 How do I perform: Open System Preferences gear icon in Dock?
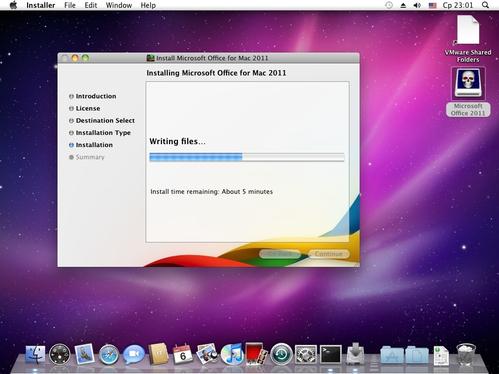[306, 354]
